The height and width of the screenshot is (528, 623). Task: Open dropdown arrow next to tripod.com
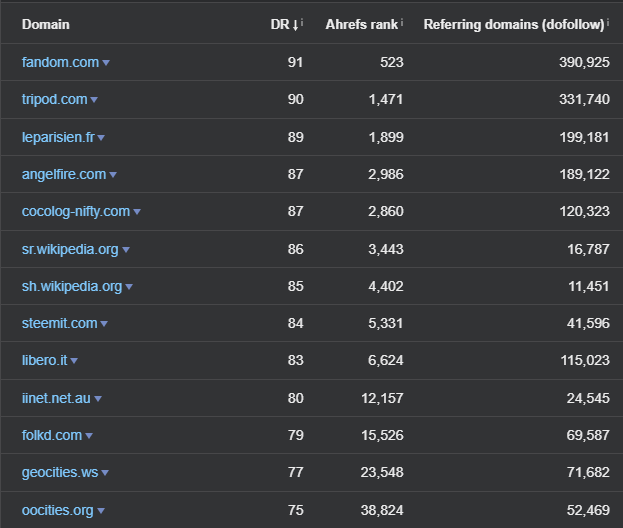(x=94, y=100)
